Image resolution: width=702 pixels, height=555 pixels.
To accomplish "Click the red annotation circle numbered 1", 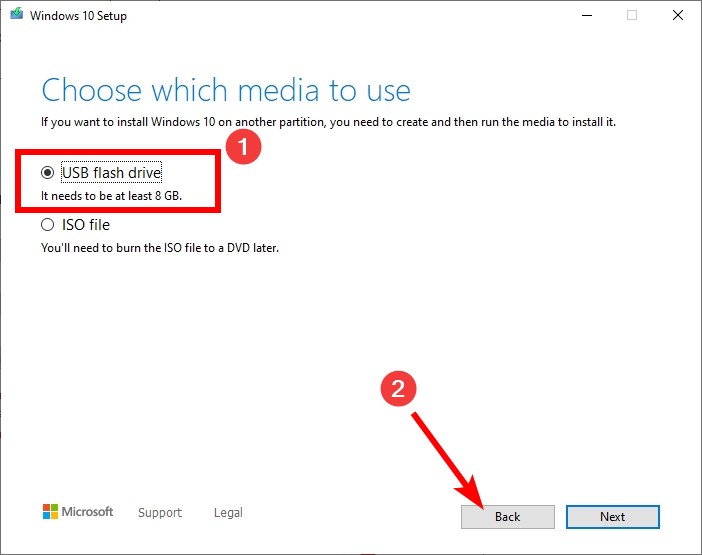I will coord(243,147).
